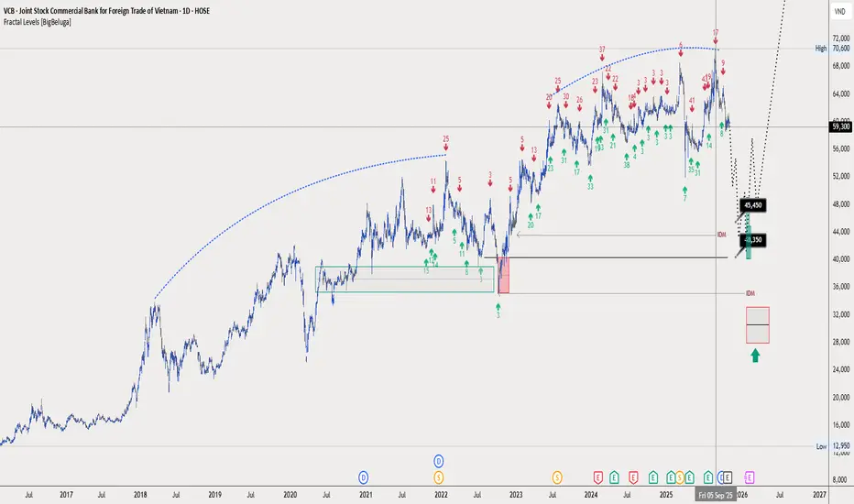
Task: Select the red 26 fractal label
Action: 579,100
